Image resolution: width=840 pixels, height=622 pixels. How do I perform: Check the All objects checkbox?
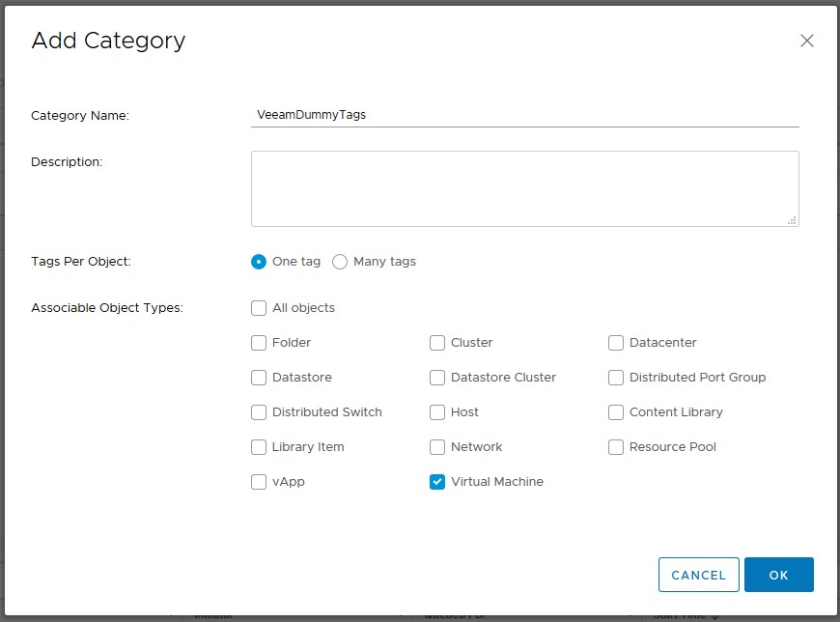258,307
